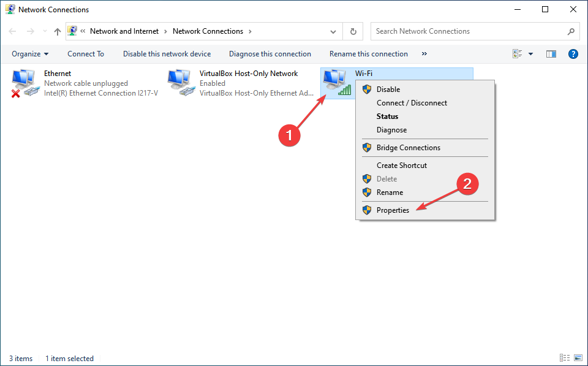
Task: Refresh the Network Connections view
Action: [353, 31]
